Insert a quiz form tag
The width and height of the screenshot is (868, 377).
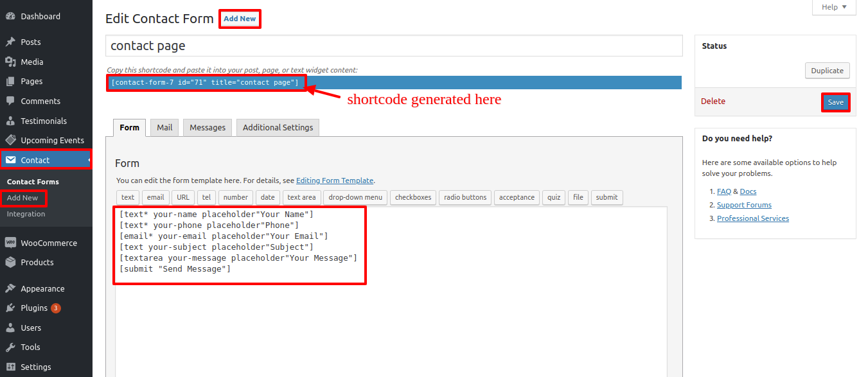(x=554, y=197)
